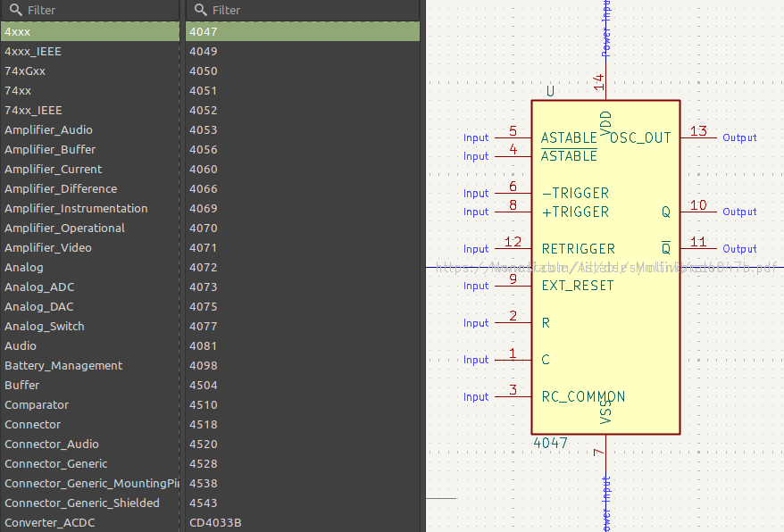Select the Battery_Management library
This screenshot has width=784, height=532.
(63, 365)
